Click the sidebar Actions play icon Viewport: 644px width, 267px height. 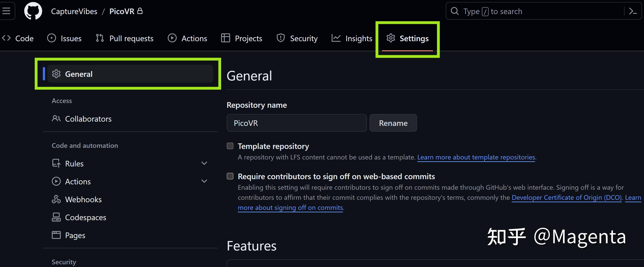(x=56, y=181)
